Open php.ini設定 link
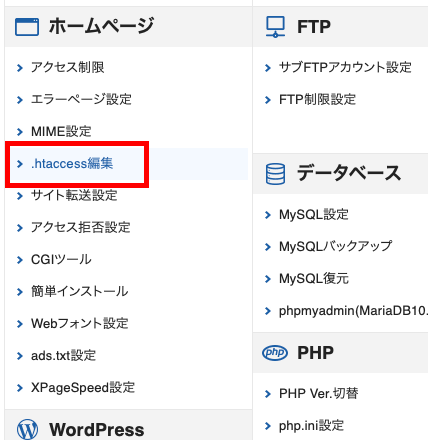 click(x=311, y=425)
